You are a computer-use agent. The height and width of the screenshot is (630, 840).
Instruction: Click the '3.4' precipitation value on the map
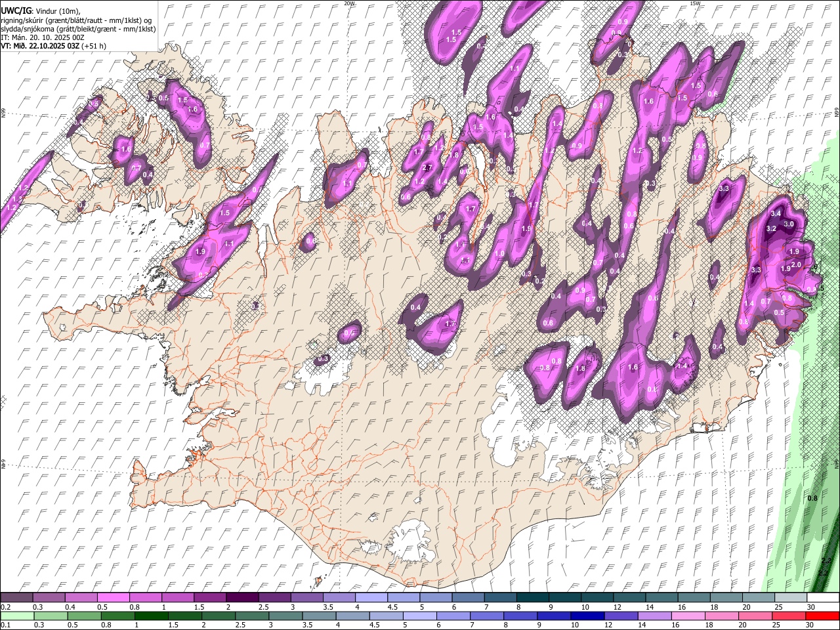(775, 214)
